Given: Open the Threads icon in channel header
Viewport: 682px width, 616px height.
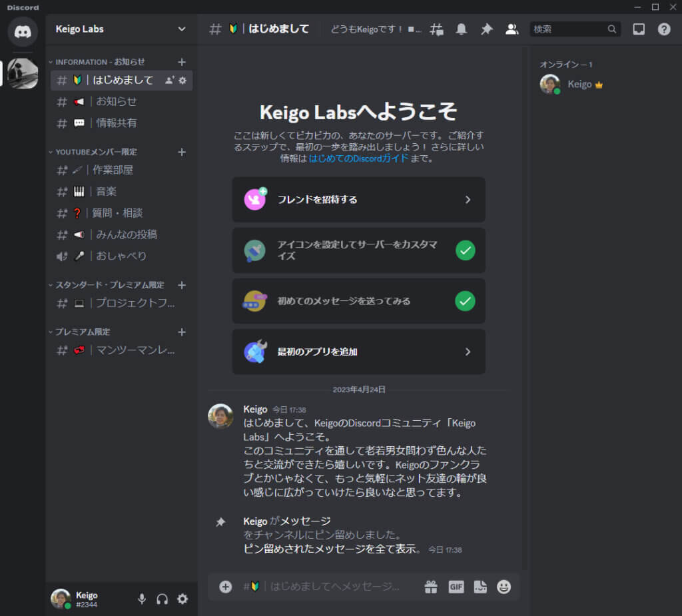Looking at the screenshot, I should click(436, 29).
